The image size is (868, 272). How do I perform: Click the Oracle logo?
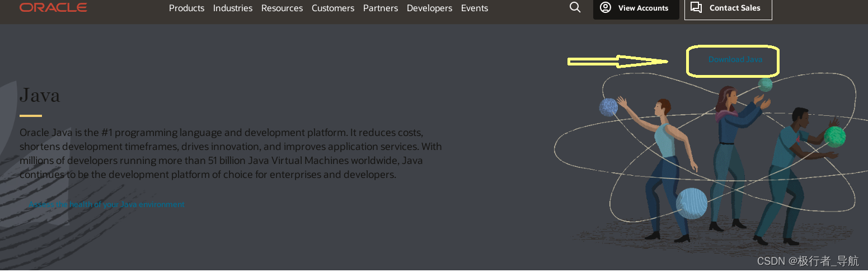53,7
